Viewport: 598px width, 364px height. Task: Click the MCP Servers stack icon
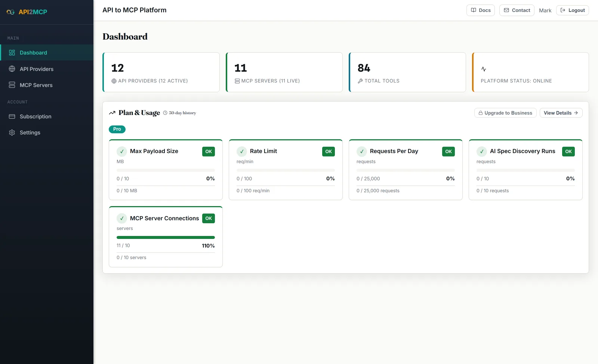tap(12, 85)
